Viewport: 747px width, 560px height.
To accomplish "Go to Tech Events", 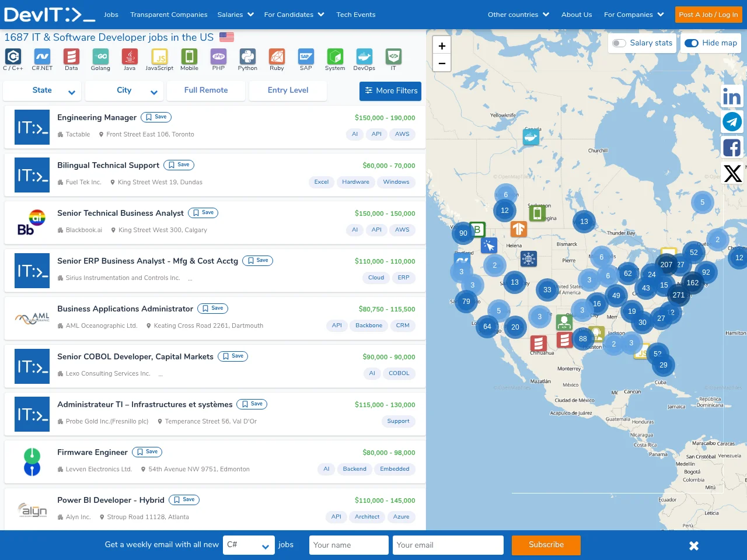I will coord(356,15).
